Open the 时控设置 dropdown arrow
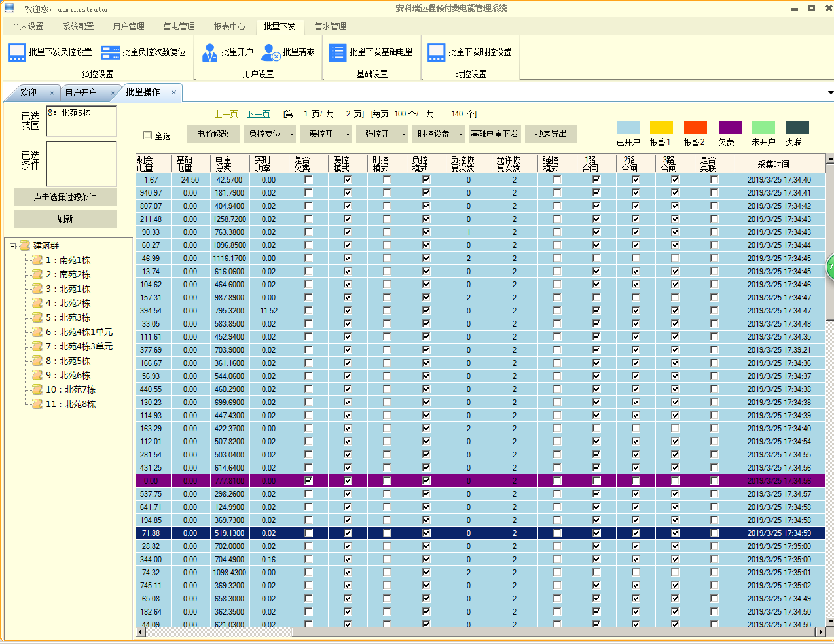This screenshot has height=644, width=834. [x=460, y=134]
